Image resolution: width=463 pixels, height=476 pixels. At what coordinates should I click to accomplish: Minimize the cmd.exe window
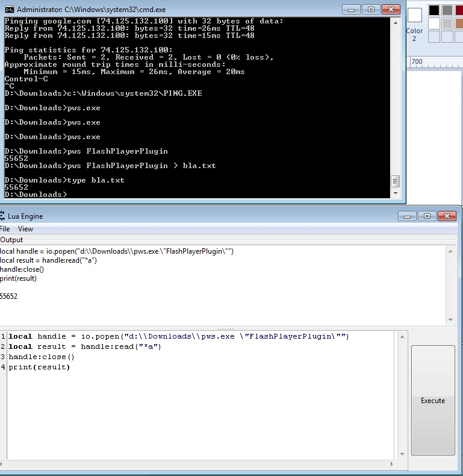352,9
